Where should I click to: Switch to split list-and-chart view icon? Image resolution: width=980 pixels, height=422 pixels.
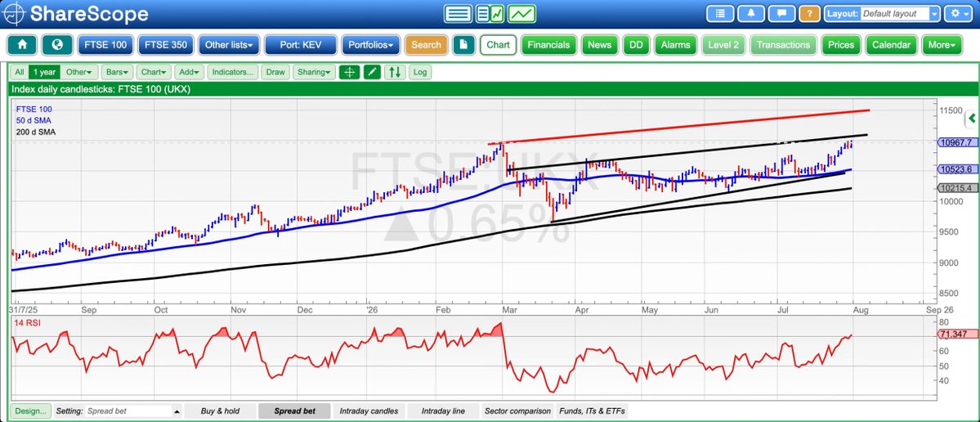point(490,14)
